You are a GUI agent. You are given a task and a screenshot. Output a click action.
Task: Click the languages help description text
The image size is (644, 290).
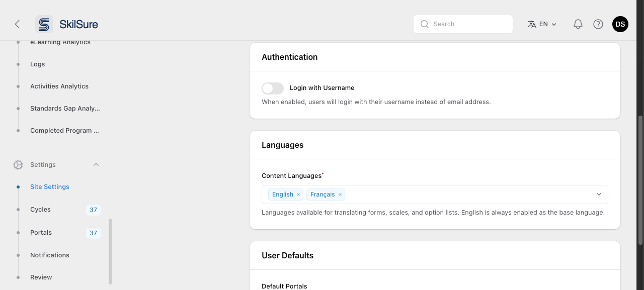coord(433,213)
